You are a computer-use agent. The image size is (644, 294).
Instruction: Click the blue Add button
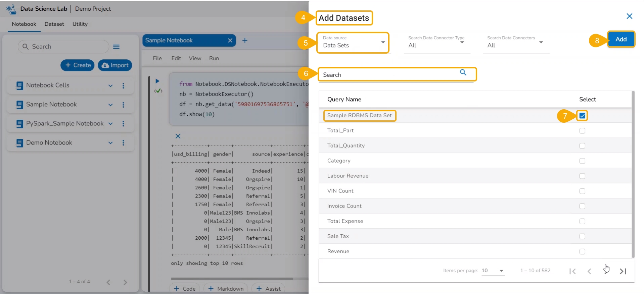(x=621, y=39)
